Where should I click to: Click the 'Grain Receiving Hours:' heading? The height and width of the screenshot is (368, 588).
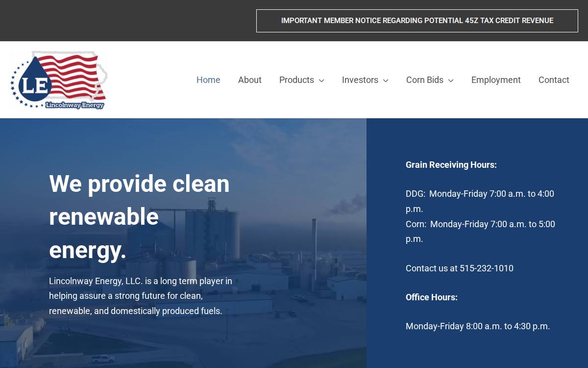pyautogui.click(x=451, y=165)
